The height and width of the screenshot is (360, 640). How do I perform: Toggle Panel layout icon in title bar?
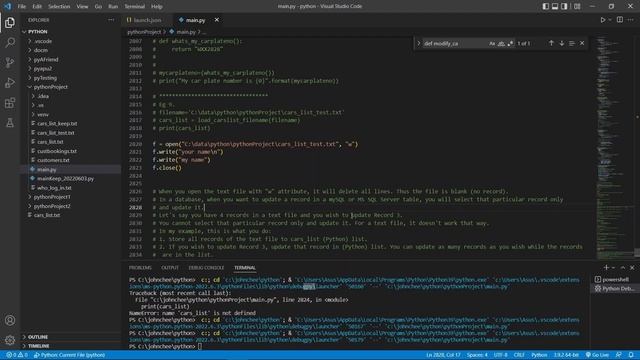(x=555, y=6)
